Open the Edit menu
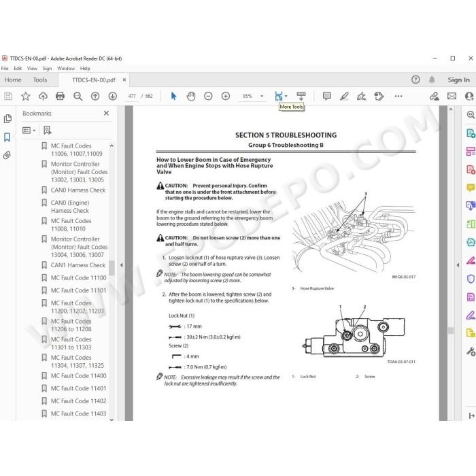 (x=18, y=69)
